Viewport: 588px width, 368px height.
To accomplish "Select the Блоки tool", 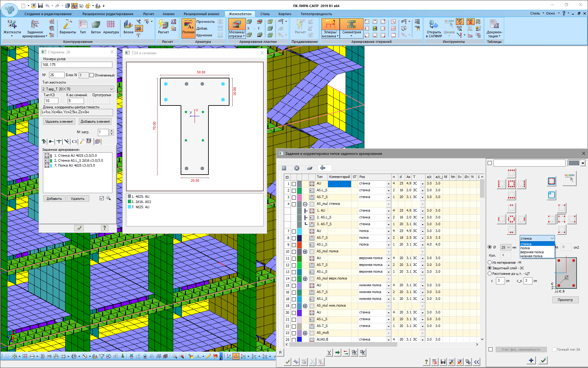I will [128, 28].
